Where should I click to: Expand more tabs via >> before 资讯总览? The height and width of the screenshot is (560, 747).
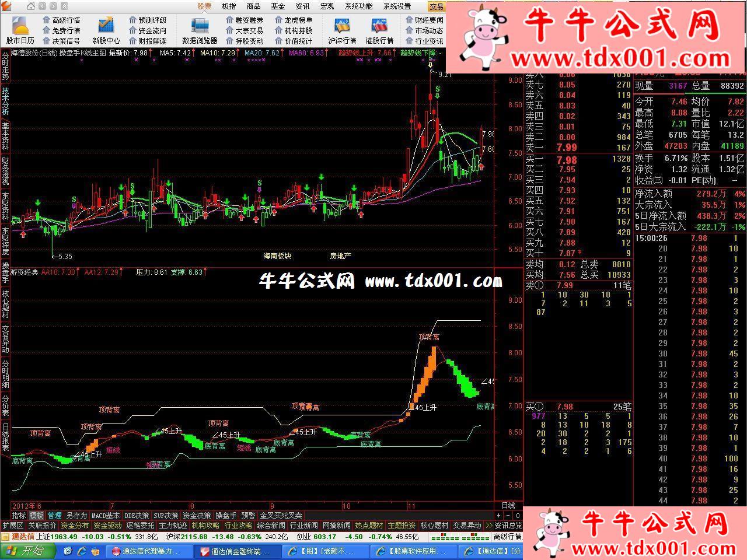point(488,526)
